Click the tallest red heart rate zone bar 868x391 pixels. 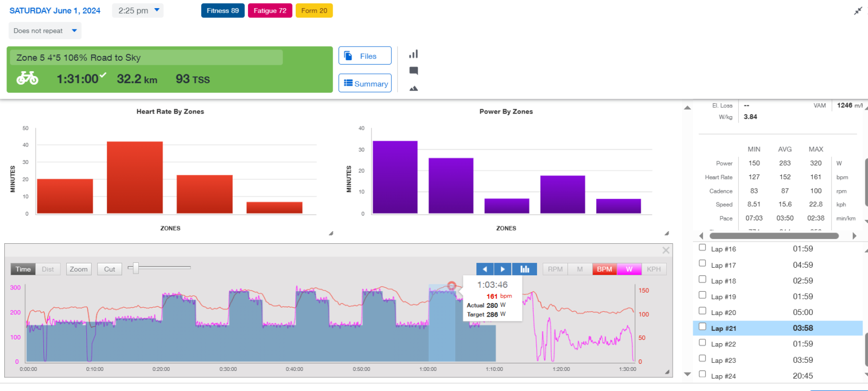[x=135, y=178]
